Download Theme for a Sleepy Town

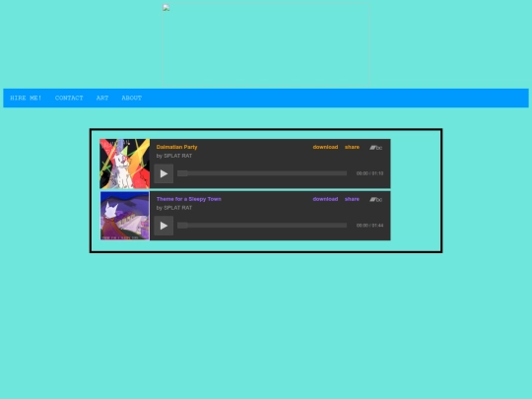(x=325, y=199)
